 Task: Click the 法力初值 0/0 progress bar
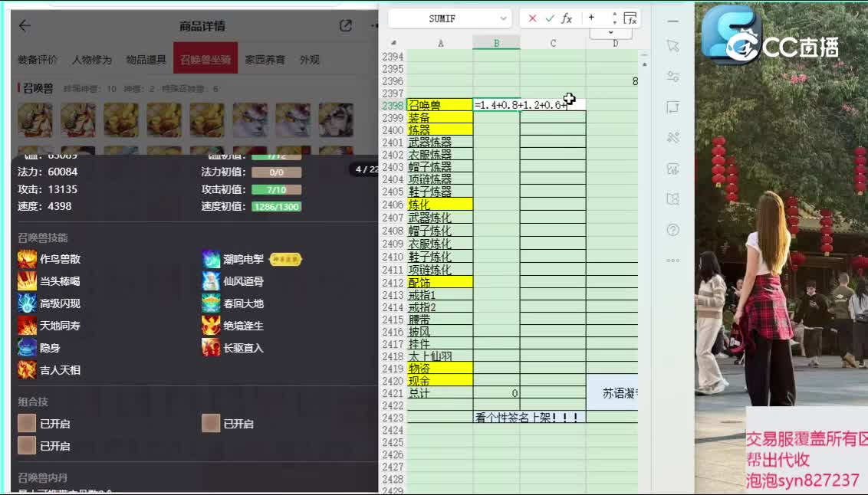point(276,172)
